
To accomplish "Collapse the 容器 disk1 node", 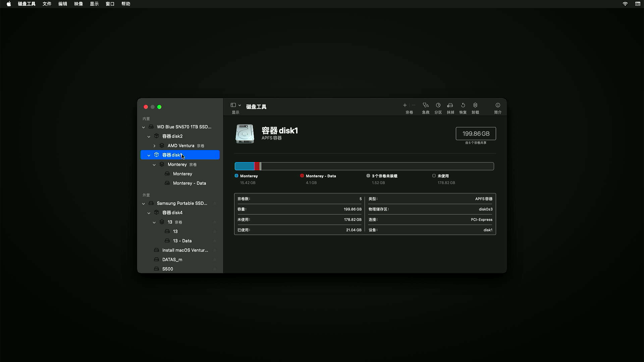I will point(149,155).
